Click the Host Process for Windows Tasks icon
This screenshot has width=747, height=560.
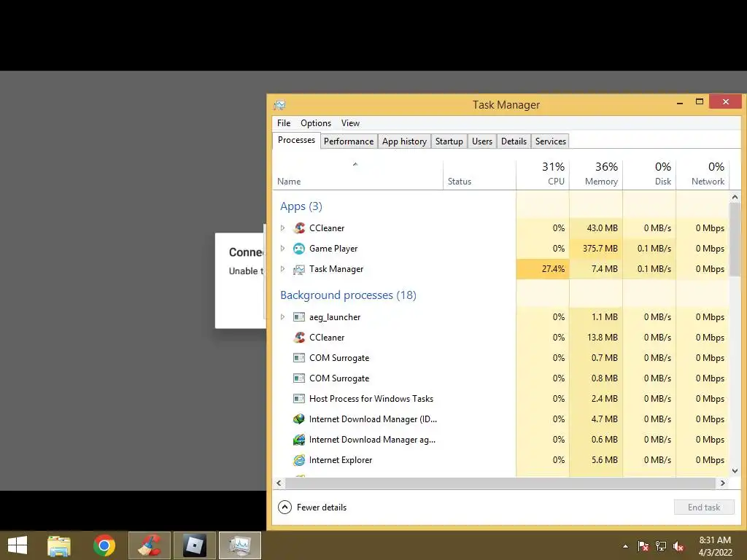[299, 399]
